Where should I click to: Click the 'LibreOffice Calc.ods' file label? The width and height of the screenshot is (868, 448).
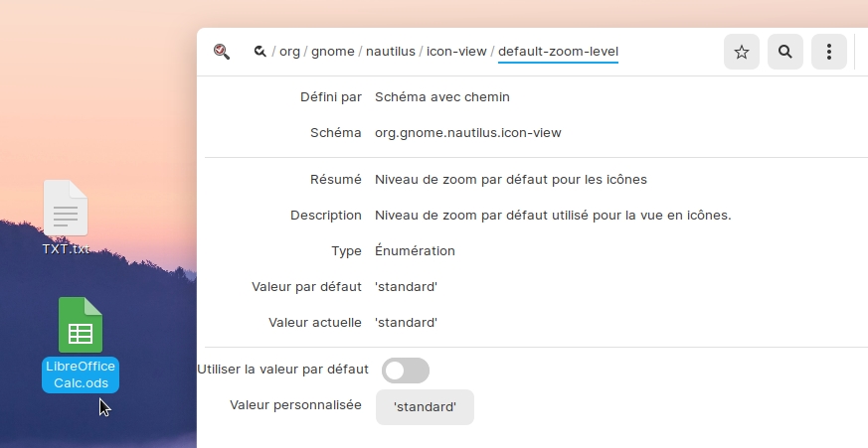click(81, 375)
